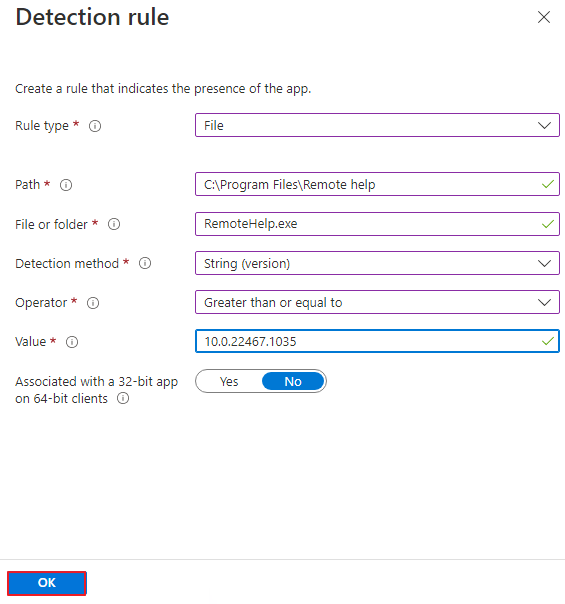Screen dimensions: 565x604
Task: Show info tooltip for File or folder
Action: point(114,224)
